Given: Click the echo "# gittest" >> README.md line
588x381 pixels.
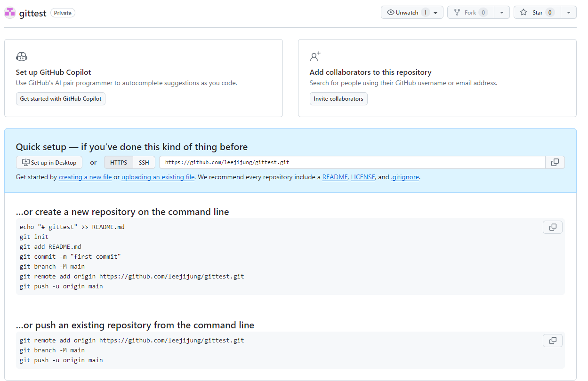Looking at the screenshot, I should coord(72,227).
